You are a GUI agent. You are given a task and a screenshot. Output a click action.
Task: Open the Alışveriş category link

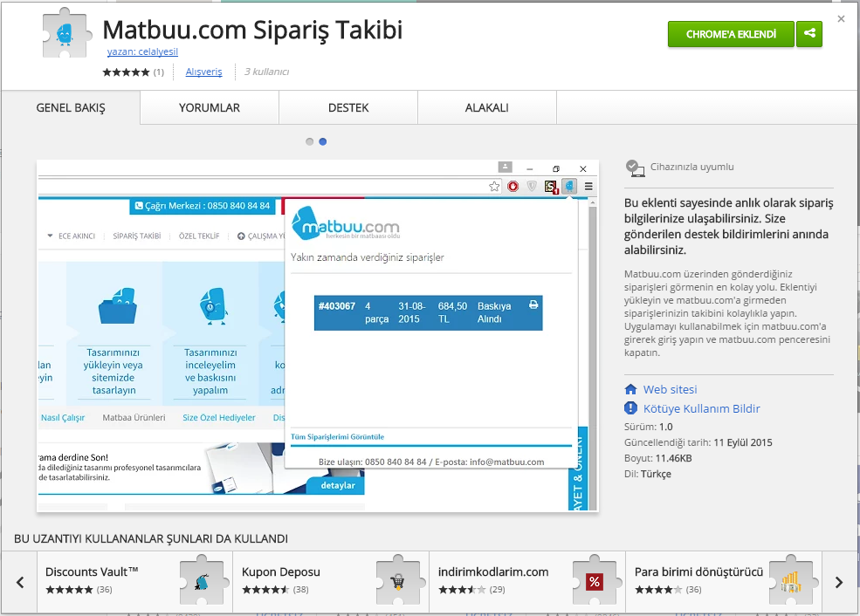pos(203,72)
